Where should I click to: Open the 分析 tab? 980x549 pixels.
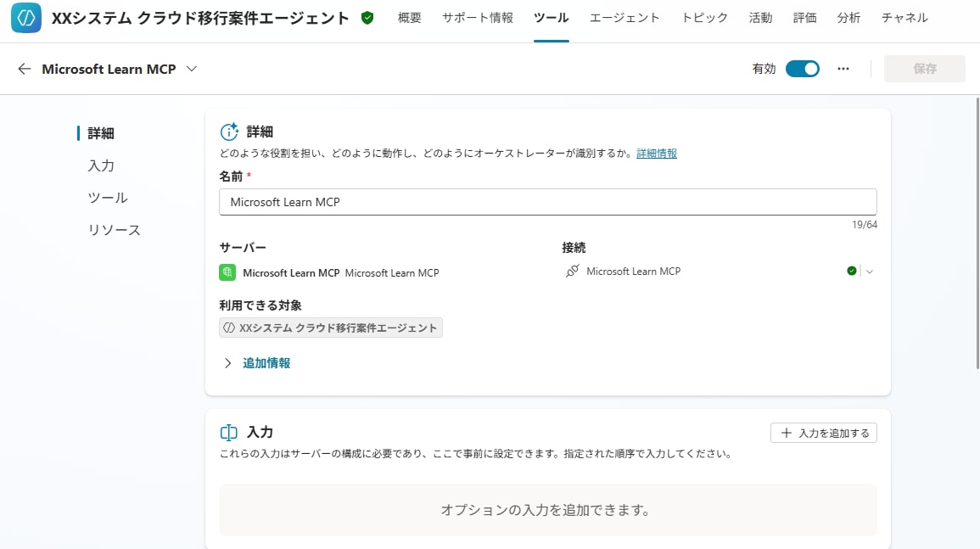(848, 18)
